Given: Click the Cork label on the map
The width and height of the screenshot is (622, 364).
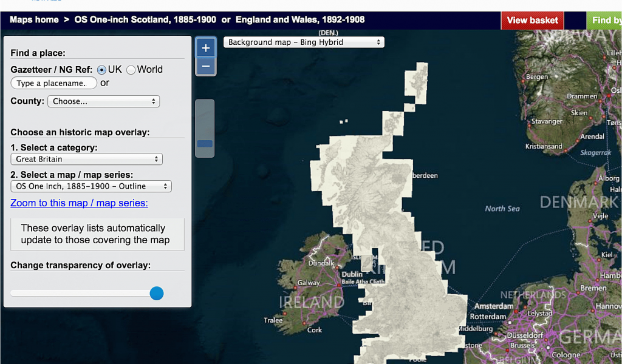Looking at the screenshot, I should tap(314, 329).
